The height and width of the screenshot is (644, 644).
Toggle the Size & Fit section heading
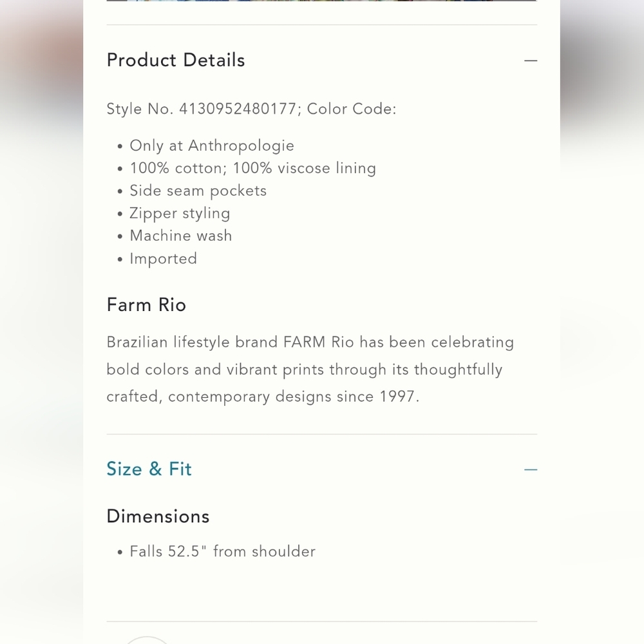click(149, 469)
